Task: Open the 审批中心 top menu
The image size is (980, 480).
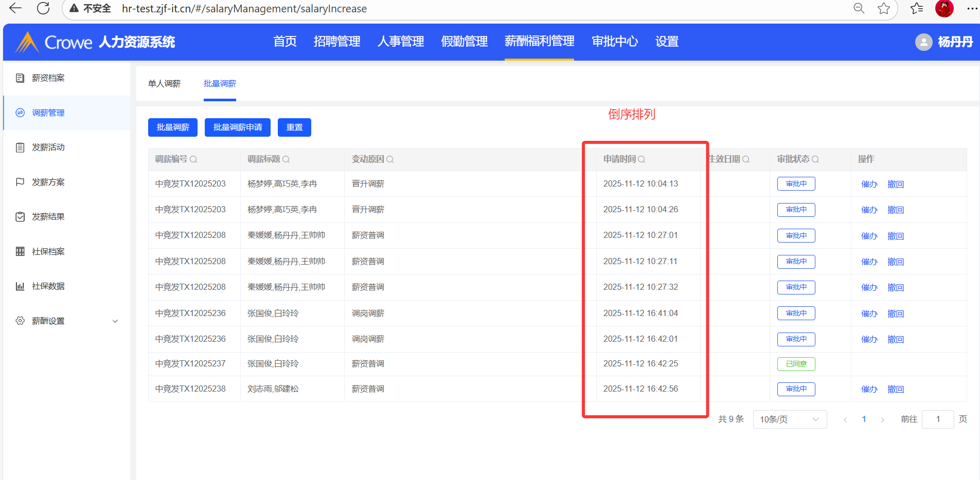Action: click(615, 42)
